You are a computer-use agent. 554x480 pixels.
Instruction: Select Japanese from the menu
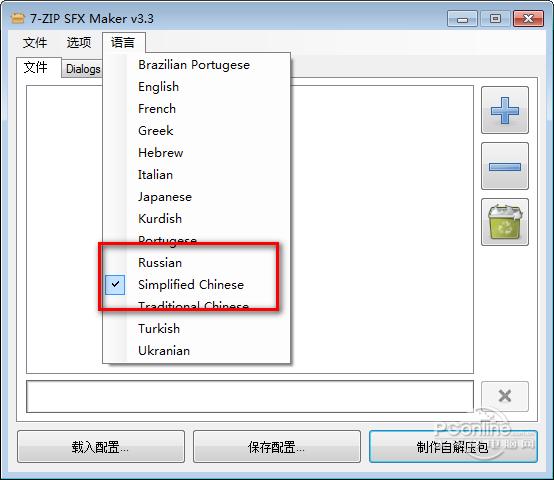coord(196,197)
